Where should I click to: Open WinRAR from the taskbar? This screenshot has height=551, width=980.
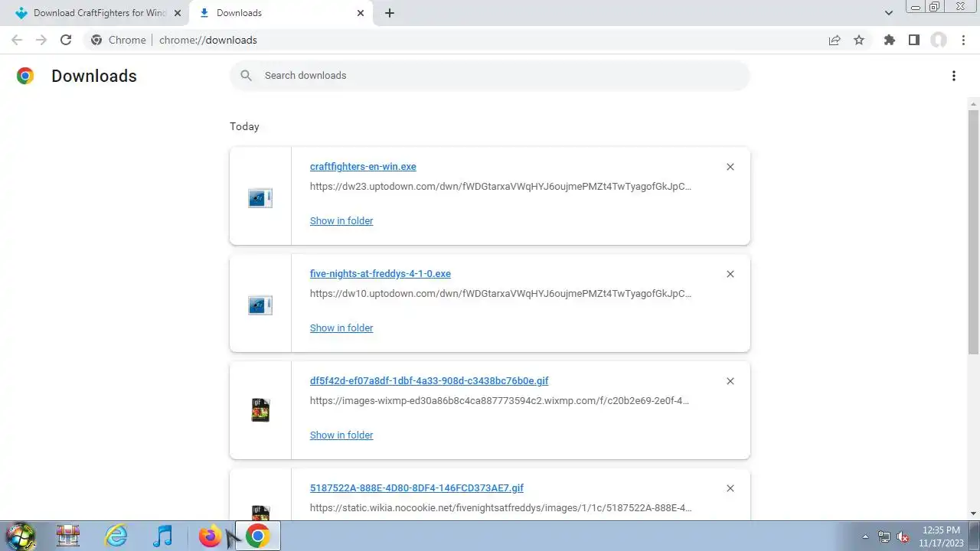[68, 536]
